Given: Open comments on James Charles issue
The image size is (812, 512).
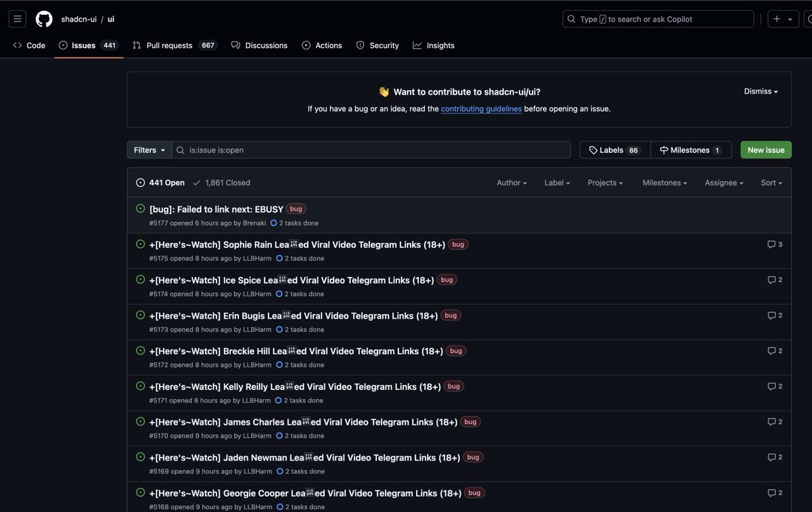Looking at the screenshot, I should pyautogui.click(x=775, y=421).
